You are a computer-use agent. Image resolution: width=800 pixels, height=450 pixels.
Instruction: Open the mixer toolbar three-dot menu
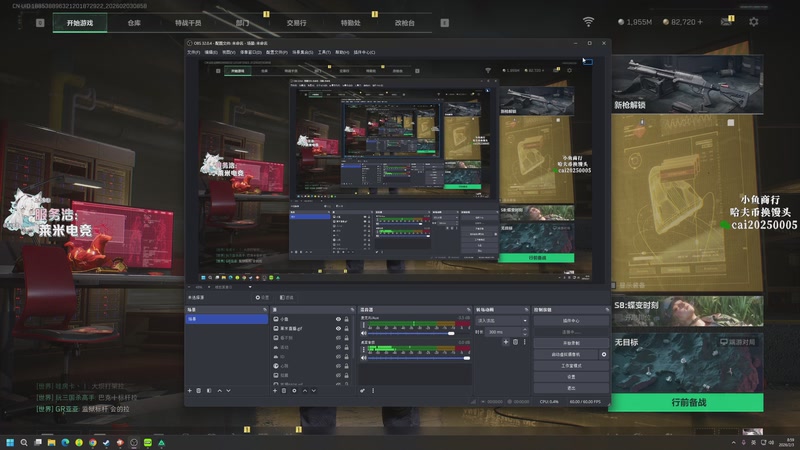tap(373, 390)
